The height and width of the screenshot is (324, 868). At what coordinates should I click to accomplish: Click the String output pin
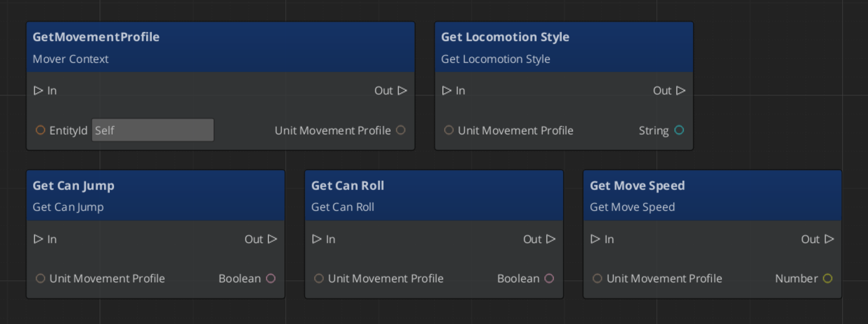[679, 130]
